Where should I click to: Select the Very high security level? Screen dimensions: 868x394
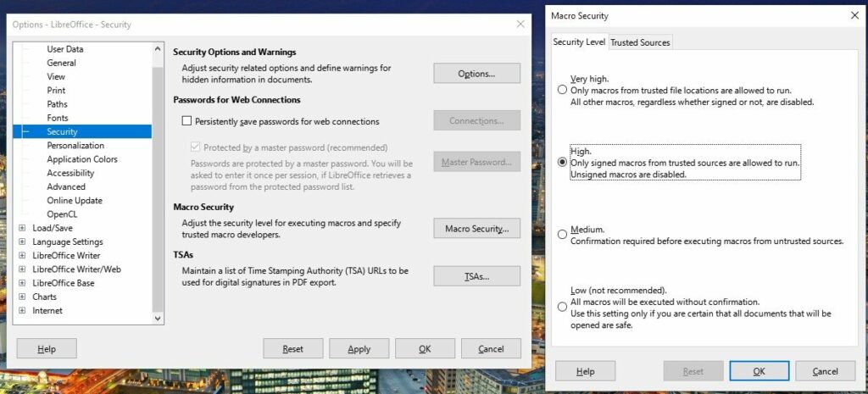[x=563, y=90]
